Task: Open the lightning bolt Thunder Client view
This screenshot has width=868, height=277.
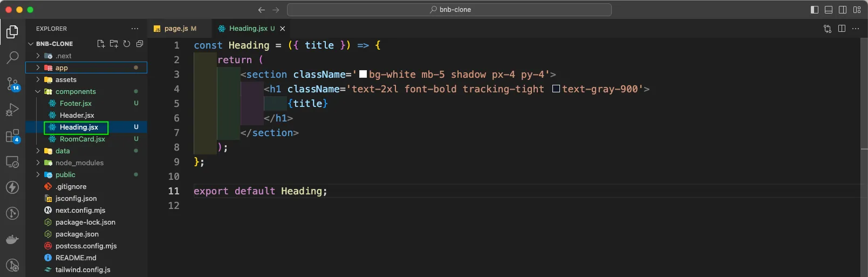Action: [12, 187]
